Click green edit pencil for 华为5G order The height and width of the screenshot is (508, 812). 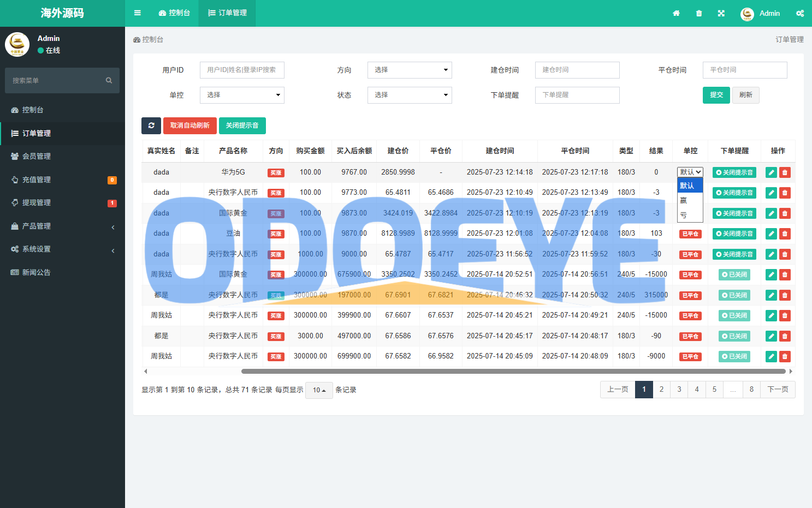[x=771, y=172]
